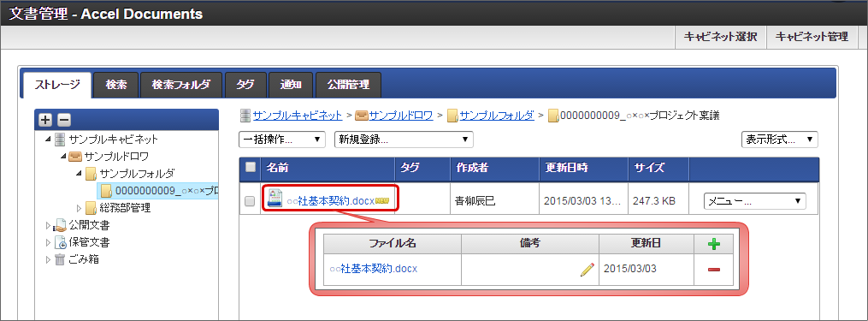Click the red minus remove-file icon
868x321 pixels.
coord(714,270)
